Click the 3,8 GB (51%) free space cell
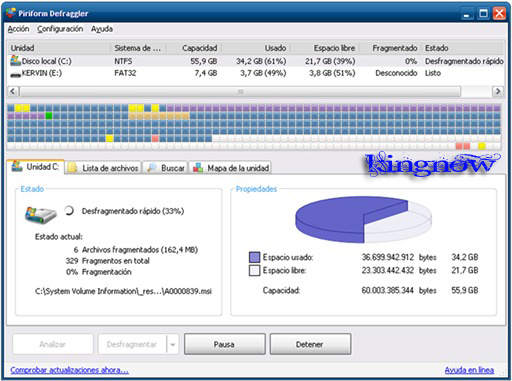 332,73
